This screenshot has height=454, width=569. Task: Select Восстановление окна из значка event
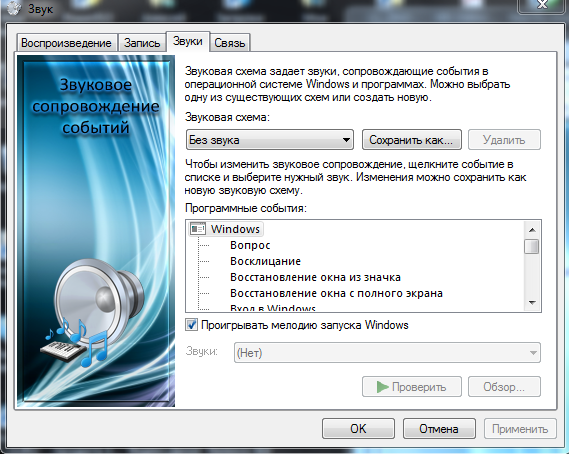point(315,277)
